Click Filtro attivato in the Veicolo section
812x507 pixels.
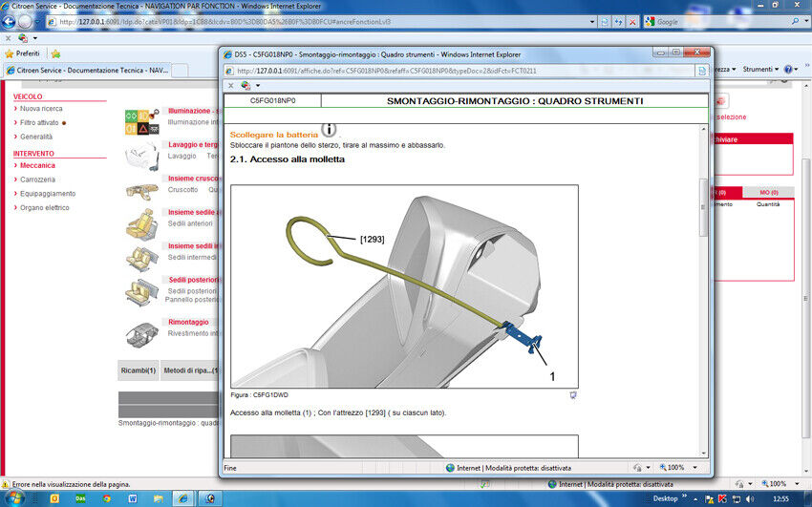(x=39, y=122)
